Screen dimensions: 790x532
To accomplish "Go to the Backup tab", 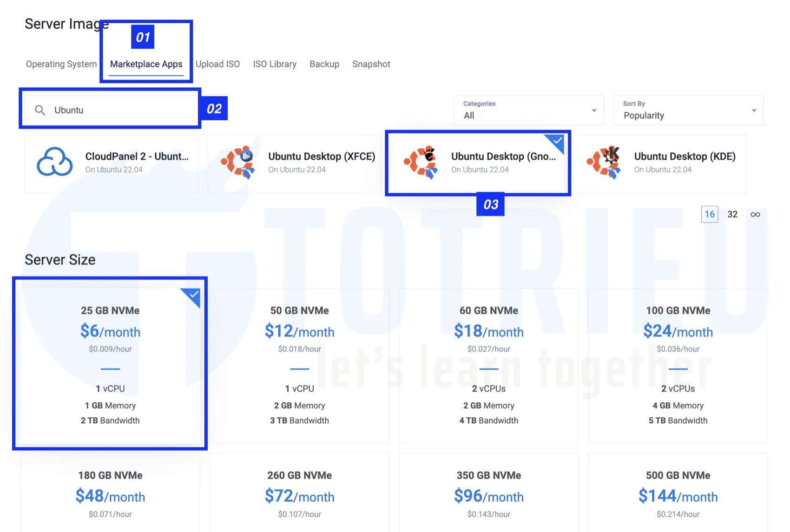I will (324, 64).
